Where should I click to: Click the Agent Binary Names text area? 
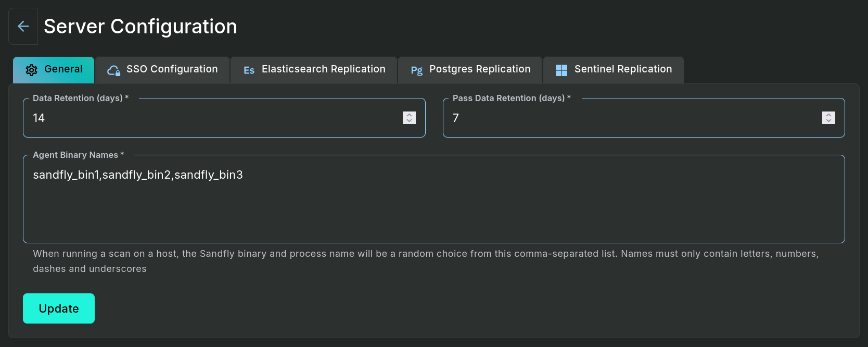coord(433,203)
